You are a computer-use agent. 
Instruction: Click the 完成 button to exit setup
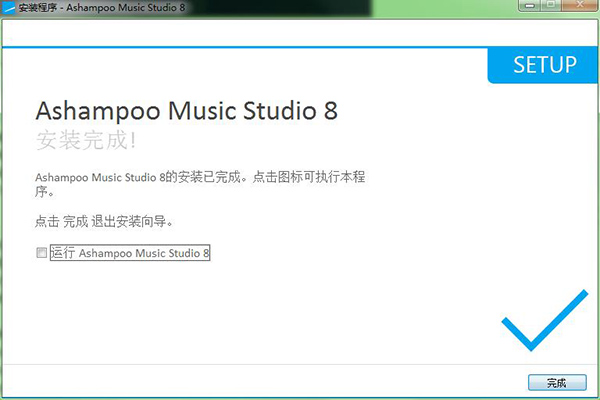[x=557, y=382]
